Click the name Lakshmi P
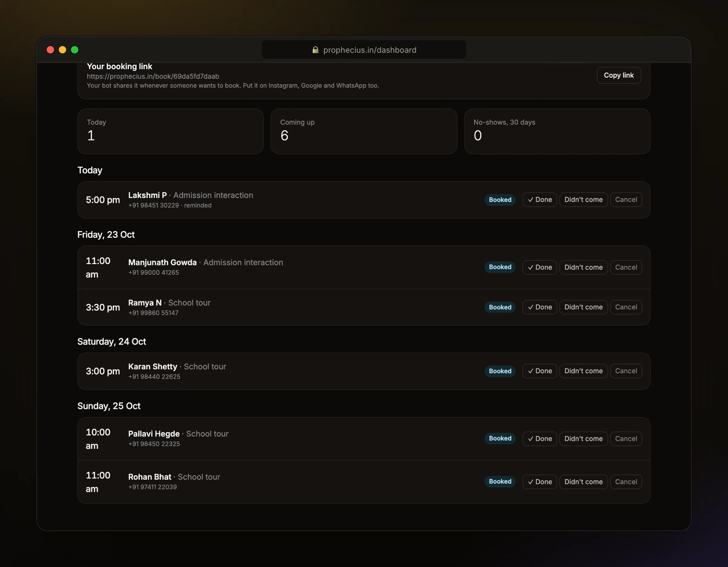 [x=147, y=195]
